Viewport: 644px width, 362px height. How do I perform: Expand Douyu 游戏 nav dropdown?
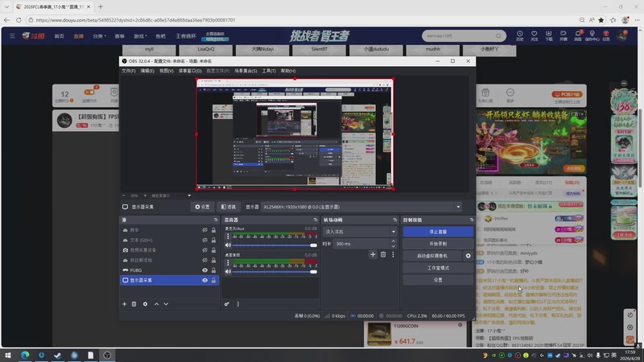coord(140,36)
